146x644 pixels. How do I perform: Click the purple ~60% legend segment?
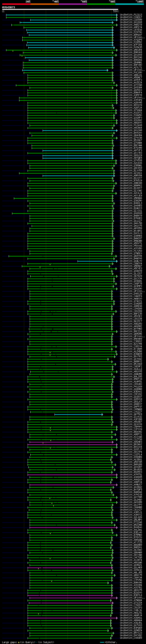[73, 4]
